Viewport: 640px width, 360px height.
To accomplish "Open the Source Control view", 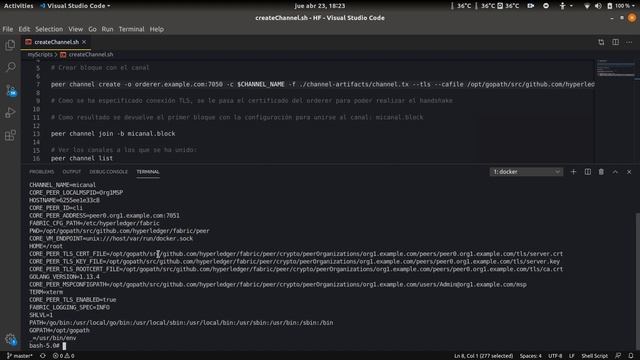I will [x=10, y=90].
